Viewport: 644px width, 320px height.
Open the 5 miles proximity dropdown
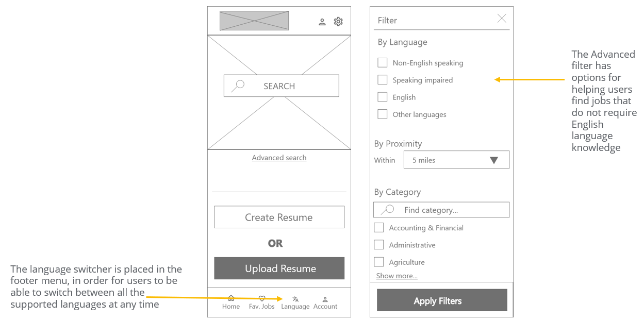456,160
